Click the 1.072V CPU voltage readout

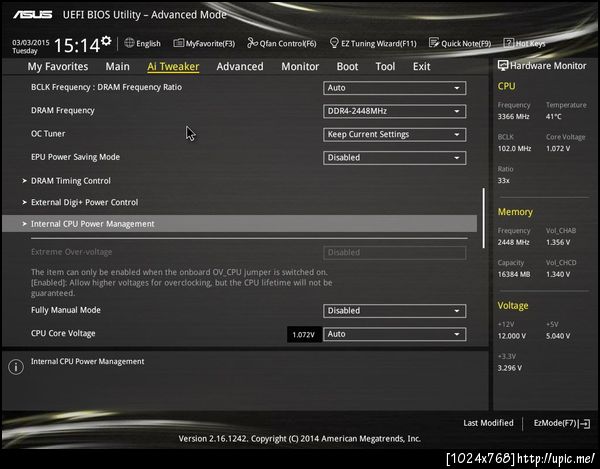(303, 335)
